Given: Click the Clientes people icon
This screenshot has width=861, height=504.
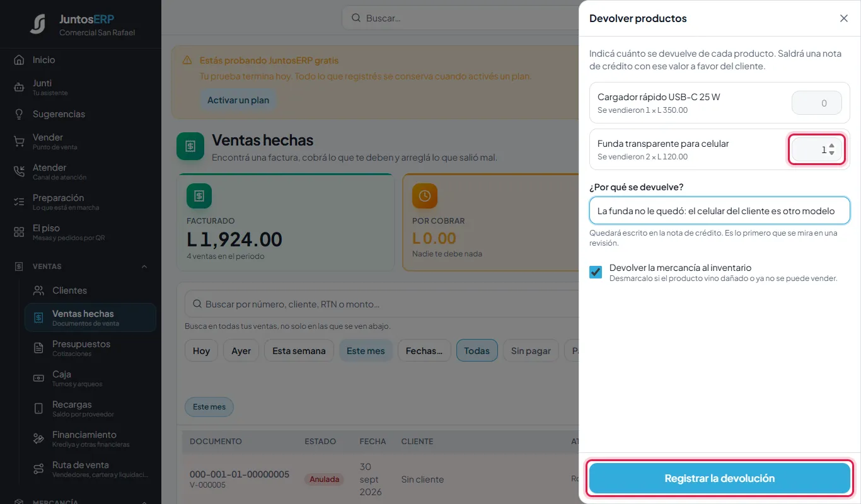Looking at the screenshot, I should click(x=38, y=290).
